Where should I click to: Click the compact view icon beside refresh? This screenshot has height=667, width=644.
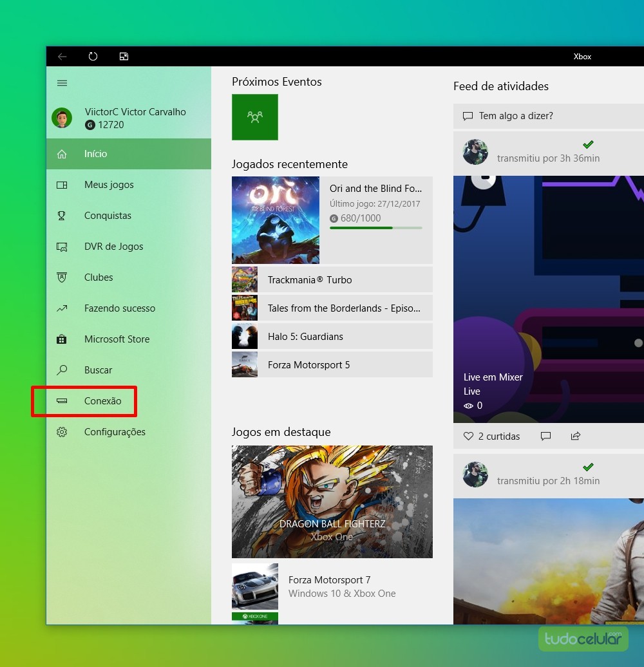tap(124, 57)
